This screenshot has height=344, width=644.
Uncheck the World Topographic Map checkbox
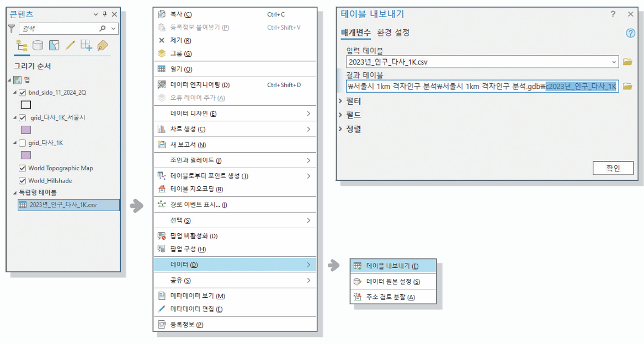(23, 168)
